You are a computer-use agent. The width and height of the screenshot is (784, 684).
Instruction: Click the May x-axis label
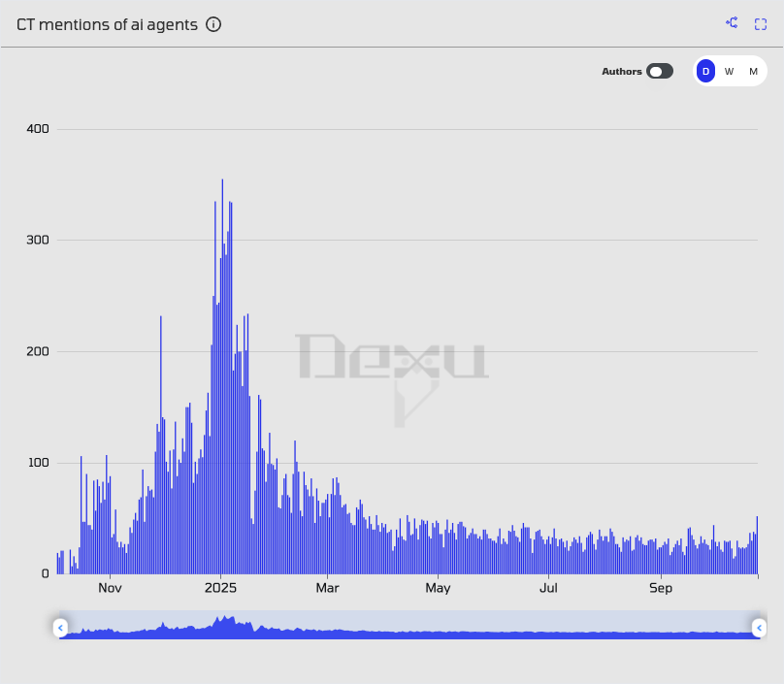pos(438,588)
